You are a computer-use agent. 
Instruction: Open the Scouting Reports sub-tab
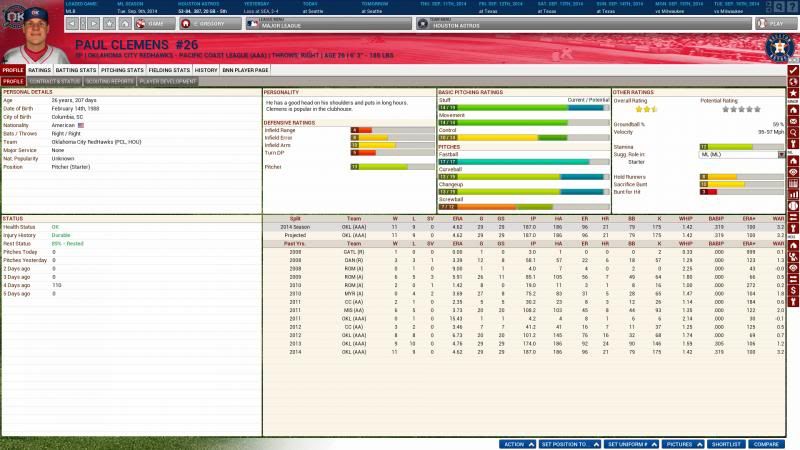[110, 81]
